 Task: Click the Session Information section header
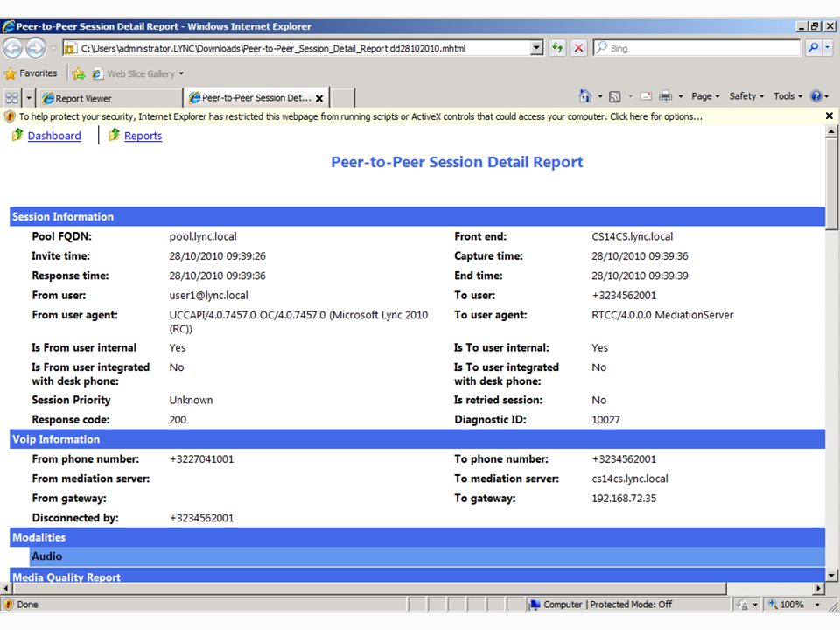tap(417, 216)
